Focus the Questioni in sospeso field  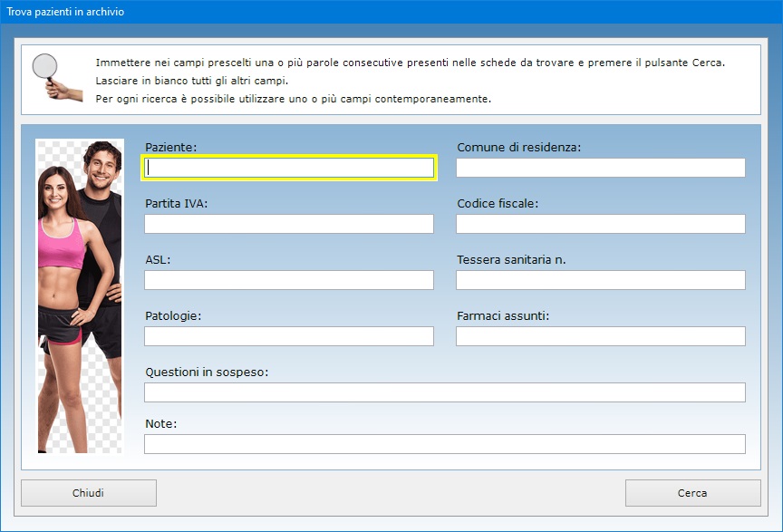pyautogui.click(x=444, y=392)
